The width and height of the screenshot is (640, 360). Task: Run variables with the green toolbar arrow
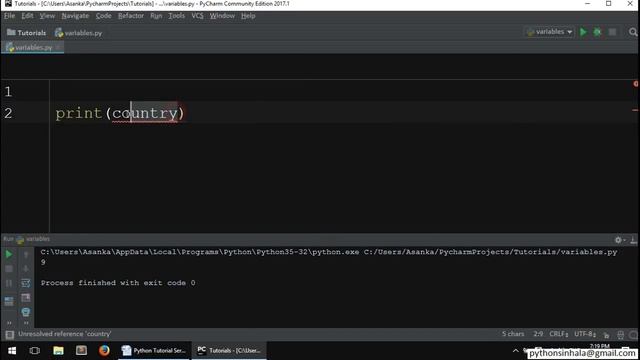tap(583, 32)
